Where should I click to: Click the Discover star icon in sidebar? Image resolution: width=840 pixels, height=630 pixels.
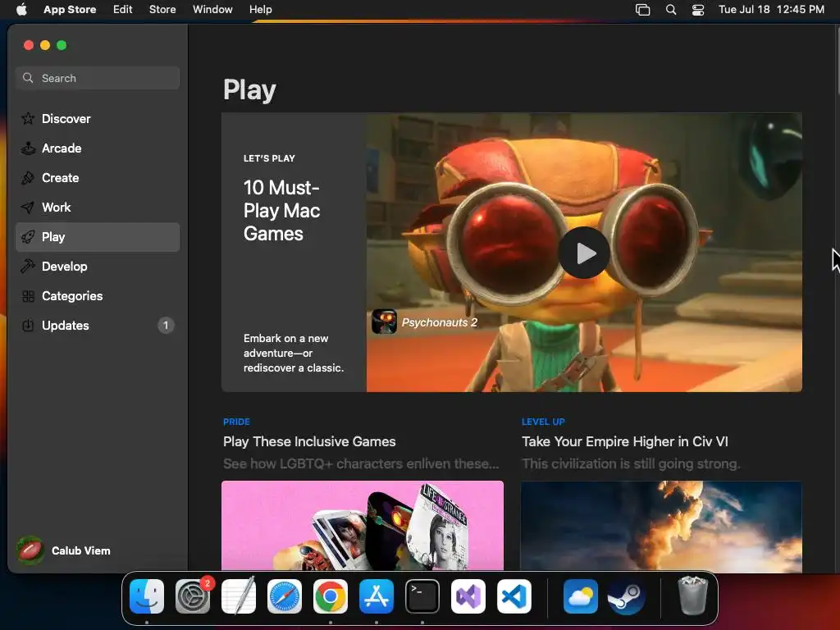(x=28, y=118)
